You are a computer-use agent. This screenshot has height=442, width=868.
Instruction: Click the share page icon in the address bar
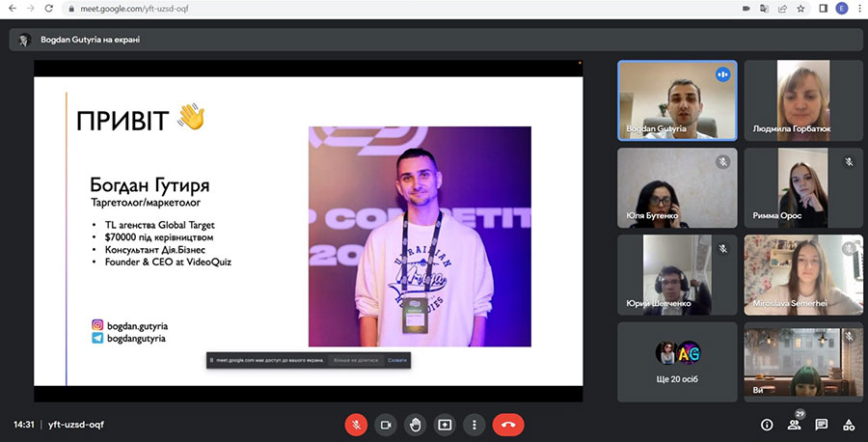(782, 9)
